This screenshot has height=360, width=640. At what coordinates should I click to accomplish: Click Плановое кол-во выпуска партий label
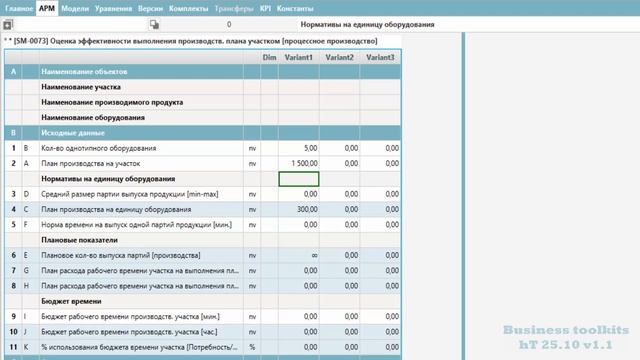[x=121, y=256]
